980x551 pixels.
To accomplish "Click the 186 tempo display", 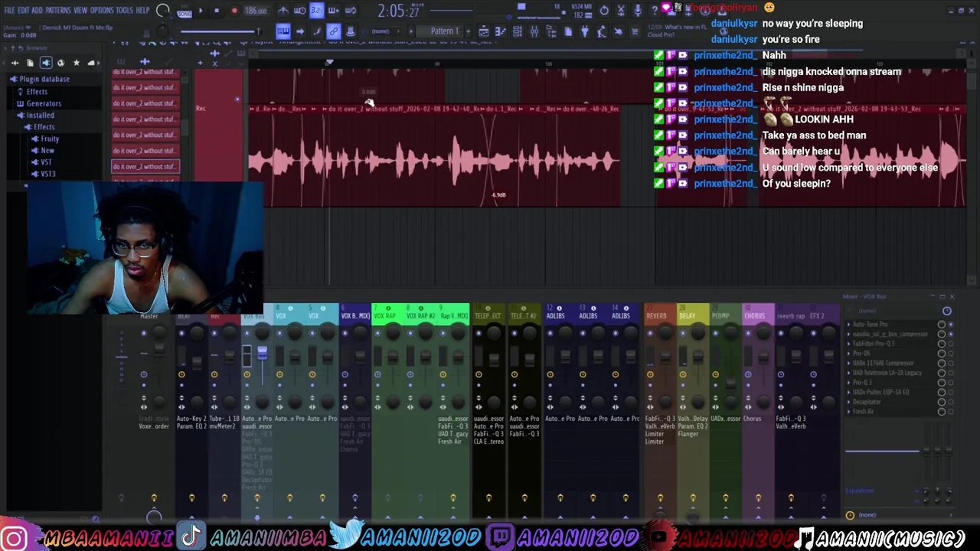I will click(256, 11).
